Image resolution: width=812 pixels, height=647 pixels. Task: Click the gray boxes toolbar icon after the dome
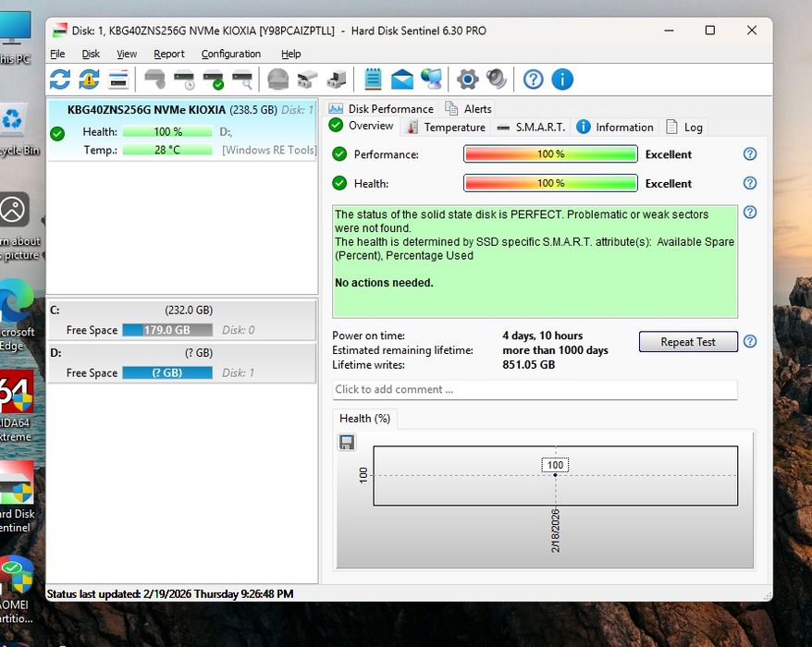(x=307, y=79)
